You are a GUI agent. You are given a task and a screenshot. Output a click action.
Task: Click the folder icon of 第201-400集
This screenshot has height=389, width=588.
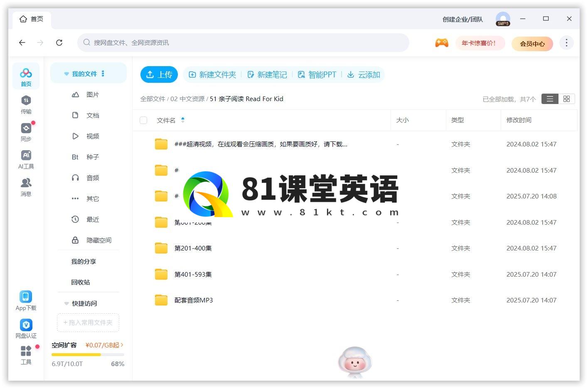161,248
